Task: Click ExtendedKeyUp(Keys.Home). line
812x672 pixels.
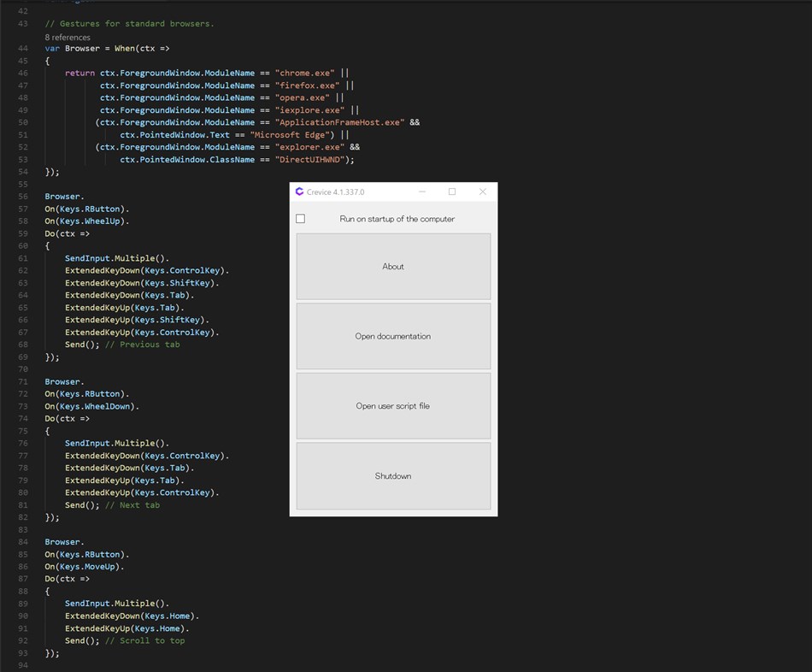Action: [127, 628]
